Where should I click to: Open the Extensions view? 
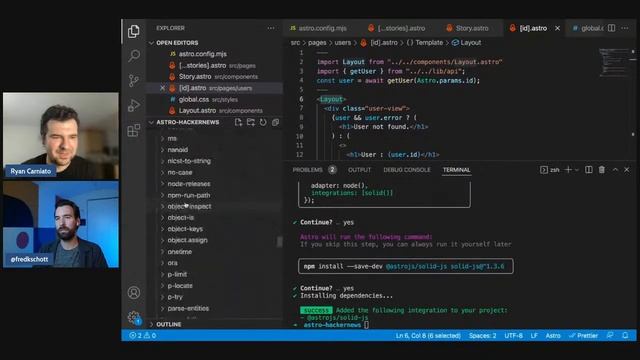134,131
